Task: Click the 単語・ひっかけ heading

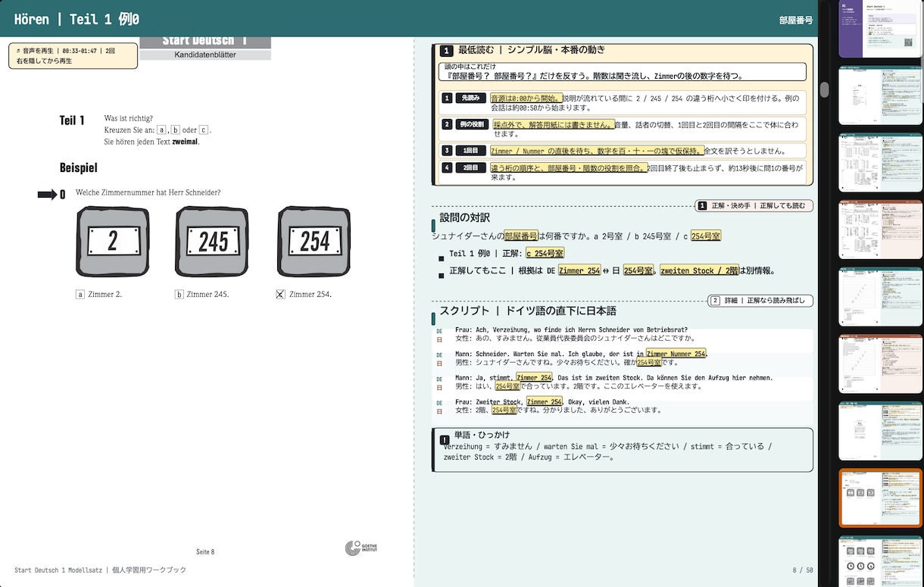Action: tap(483, 435)
